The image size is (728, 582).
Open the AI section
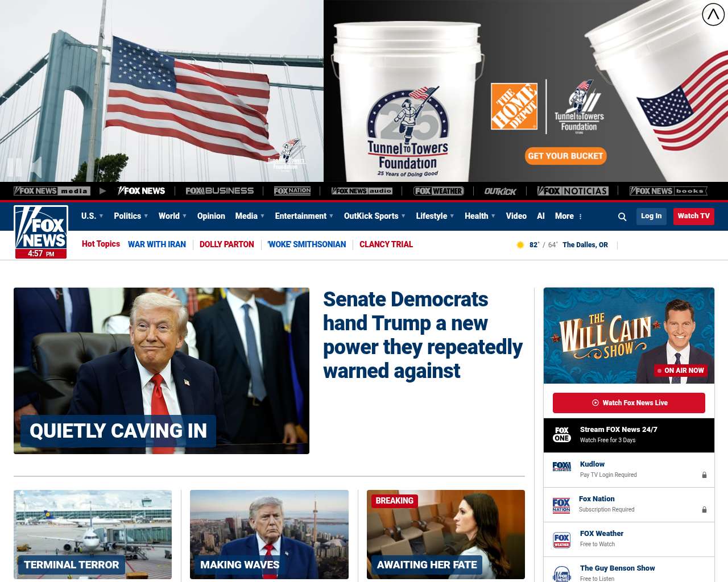click(541, 216)
